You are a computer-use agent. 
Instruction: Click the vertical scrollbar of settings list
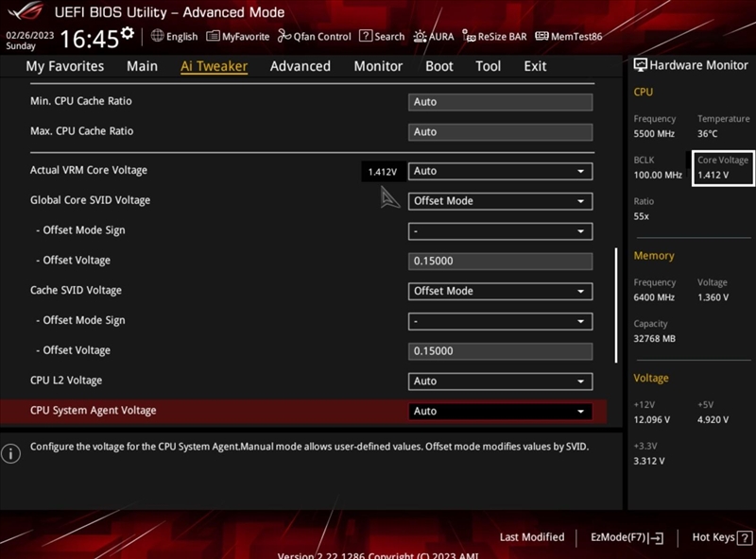click(x=616, y=305)
